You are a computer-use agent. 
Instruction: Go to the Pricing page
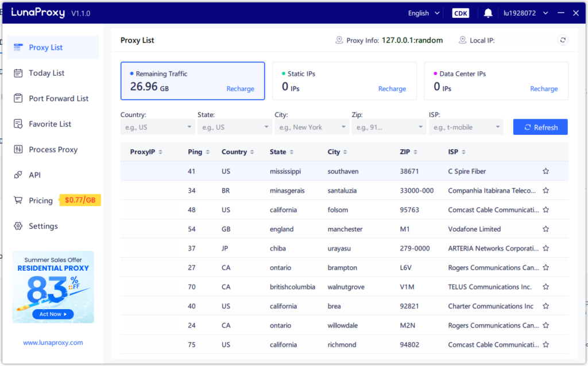coord(40,200)
